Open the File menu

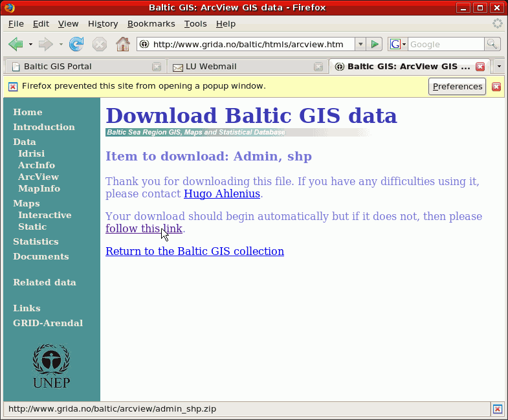pos(16,24)
